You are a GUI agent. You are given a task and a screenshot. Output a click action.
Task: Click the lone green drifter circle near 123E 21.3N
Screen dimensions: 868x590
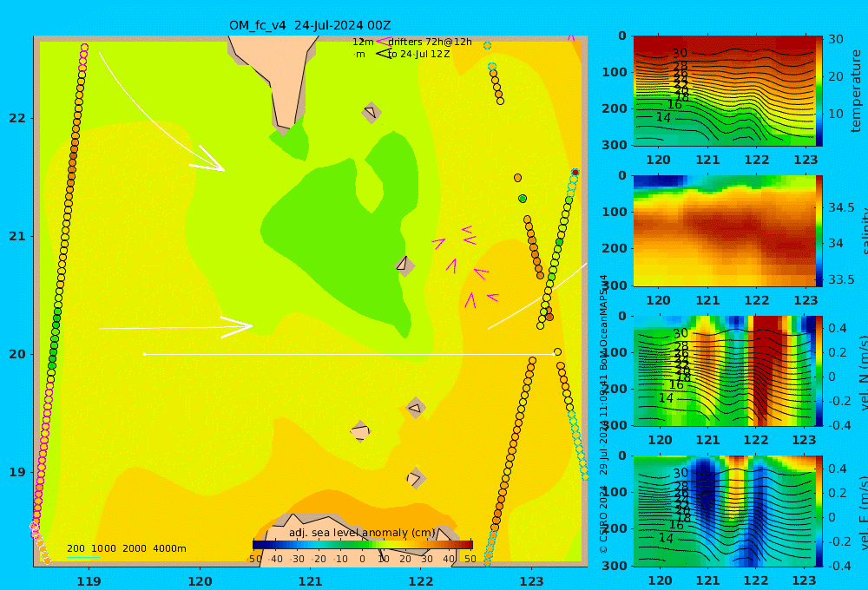(x=522, y=198)
